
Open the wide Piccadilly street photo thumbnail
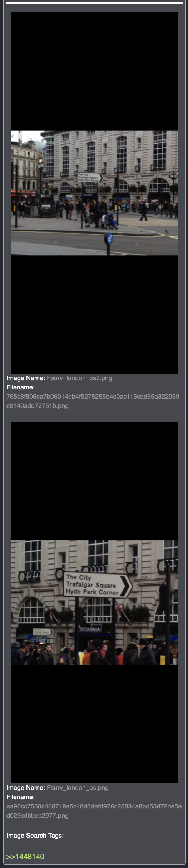94,193
